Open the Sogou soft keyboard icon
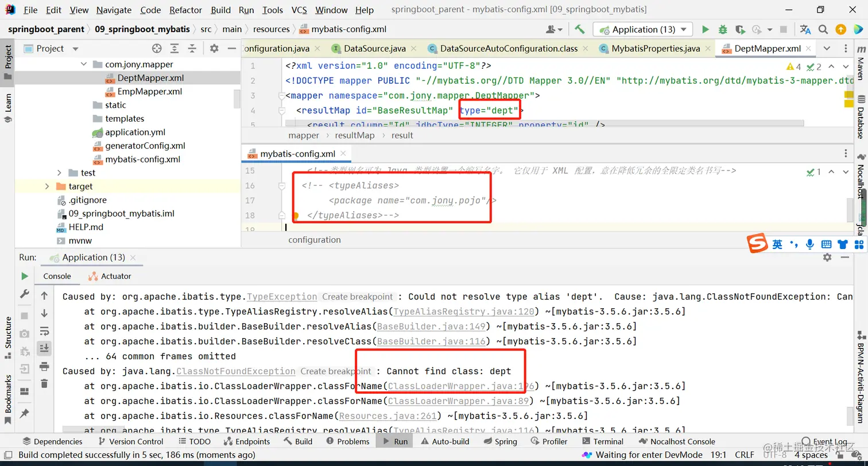Image resolution: width=868 pixels, height=466 pixels. (x=826, y=244)
